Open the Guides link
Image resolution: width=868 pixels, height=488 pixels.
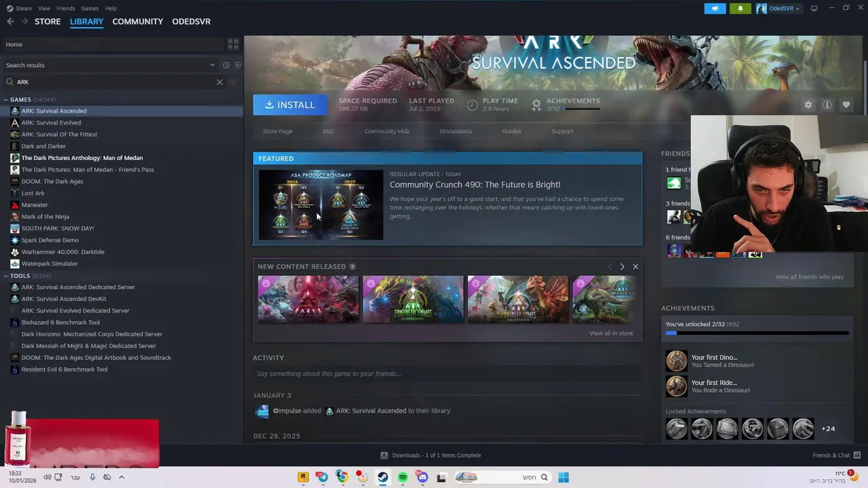[512, 131]
